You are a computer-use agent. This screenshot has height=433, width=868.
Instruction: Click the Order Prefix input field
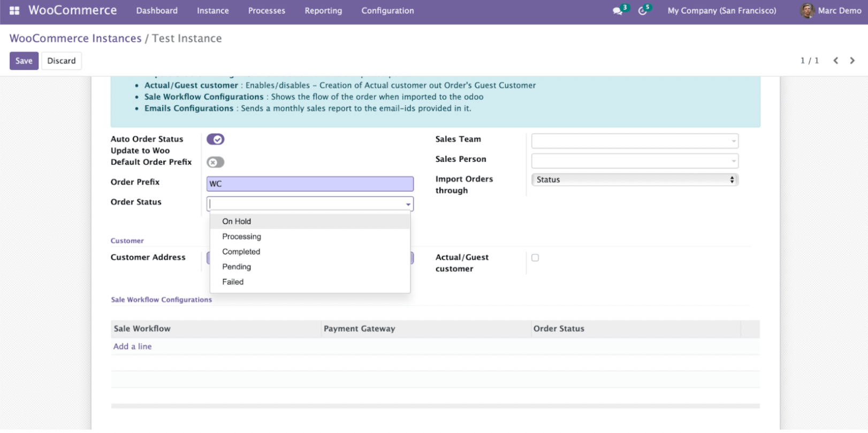coord(309,184)
